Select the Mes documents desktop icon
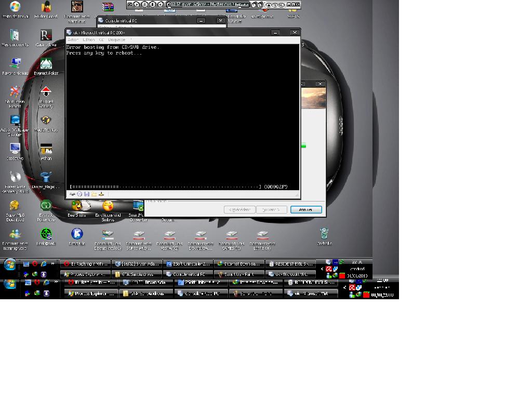The image size is (532, 399). tap(15, 38)
